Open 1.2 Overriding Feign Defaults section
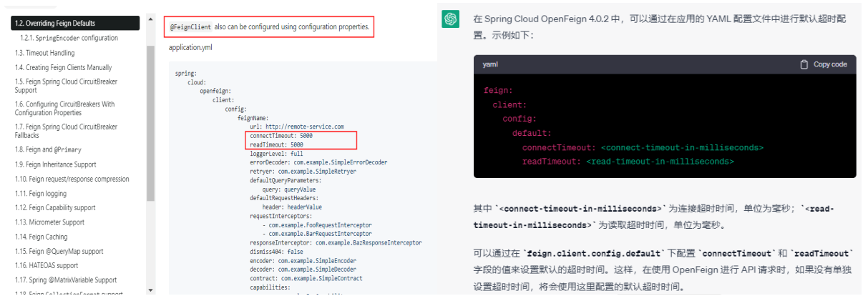The image size is (868, 301). point(55,24)
